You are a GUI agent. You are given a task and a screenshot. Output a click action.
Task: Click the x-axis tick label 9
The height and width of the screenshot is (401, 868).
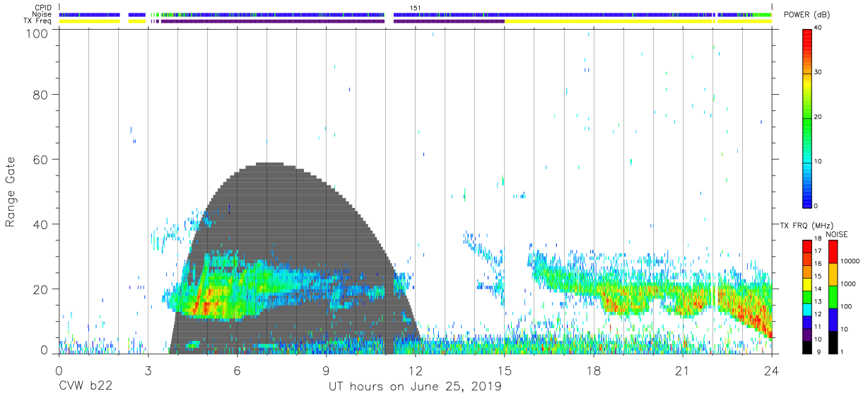point(326,371)
